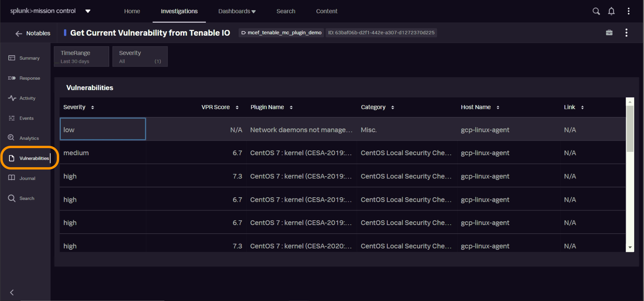Sort table by Plugin Name arrows
The image size is (644, 301).
pos(291,107)
